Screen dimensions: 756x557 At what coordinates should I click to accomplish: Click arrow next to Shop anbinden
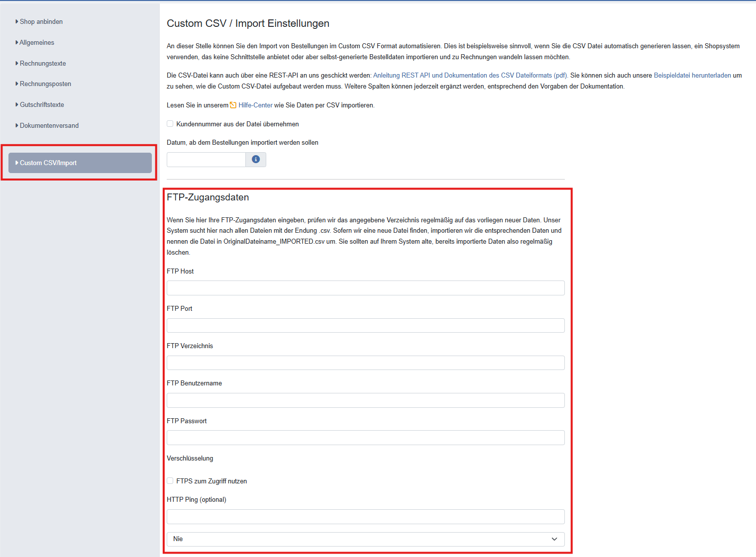coord(17,22)
